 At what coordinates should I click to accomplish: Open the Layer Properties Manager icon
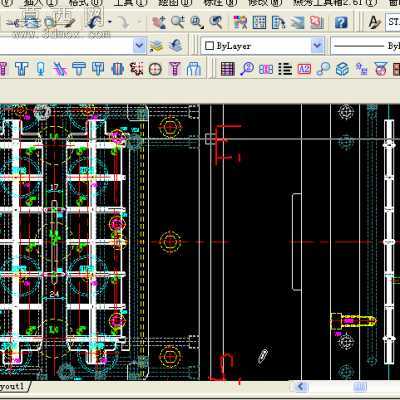[156, 45]
